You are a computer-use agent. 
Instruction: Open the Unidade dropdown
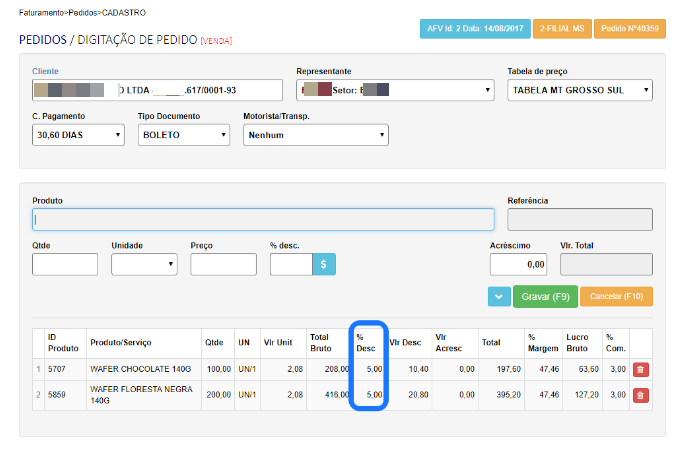coord(144,264)
